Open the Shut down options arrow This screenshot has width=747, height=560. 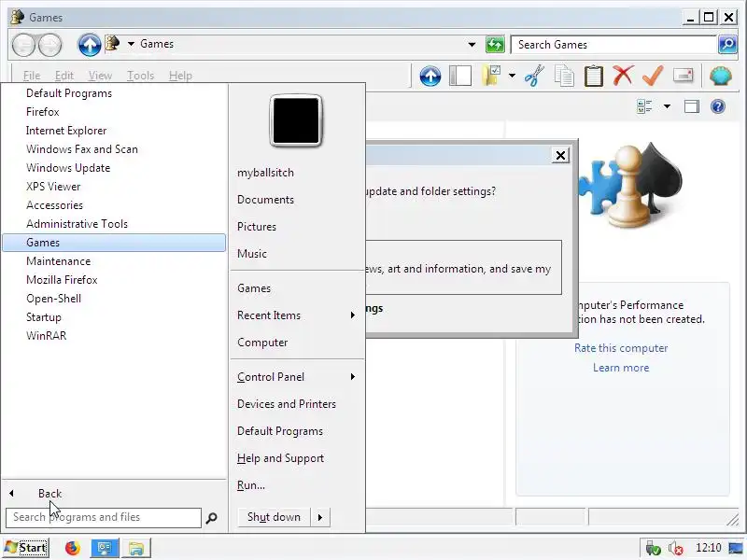(x=320, y=517)
